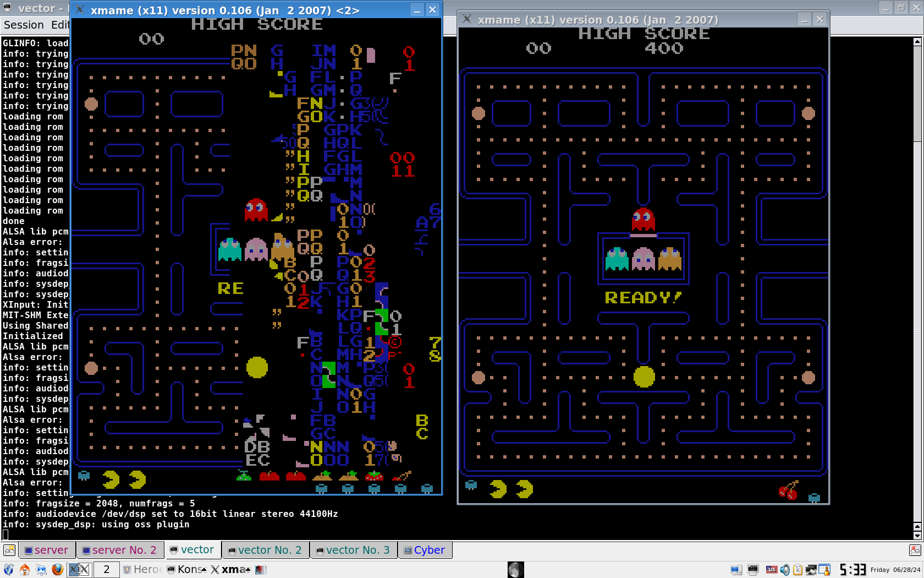The height and width of the screenshot is (578, 924).
Task: Click the close session icon at tab bar right
Action: 915,550
